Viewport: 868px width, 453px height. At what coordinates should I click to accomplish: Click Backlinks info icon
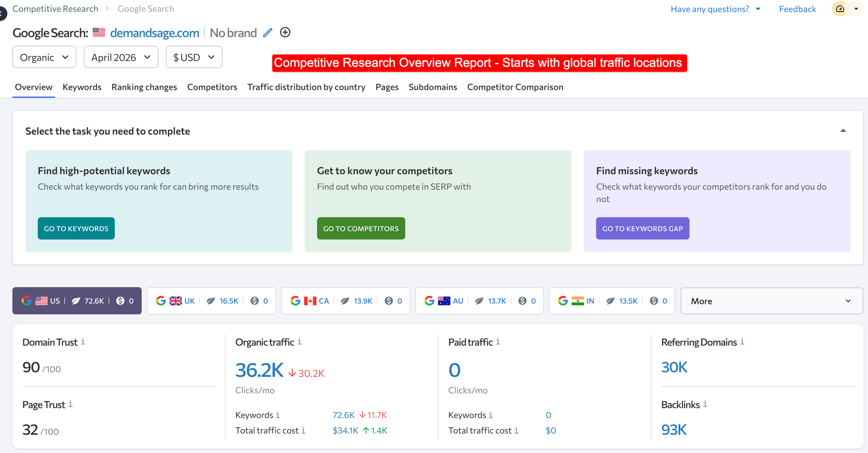coord(705,404)
